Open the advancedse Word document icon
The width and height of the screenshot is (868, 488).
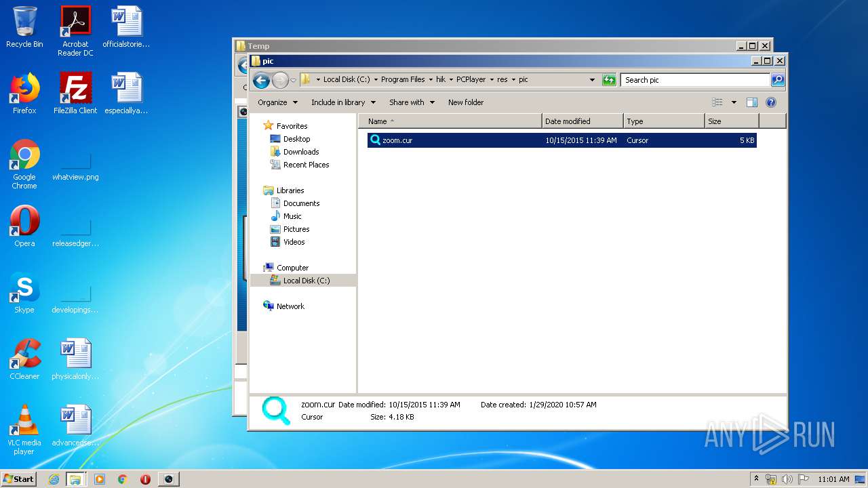click(75, 426)
